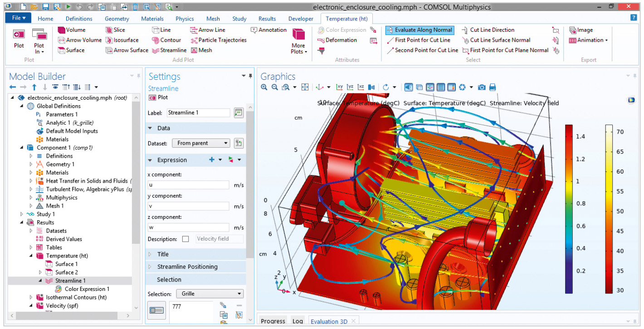
Task: Add a Streamline plot from the ribbon
Action: [x=169, y=50]
